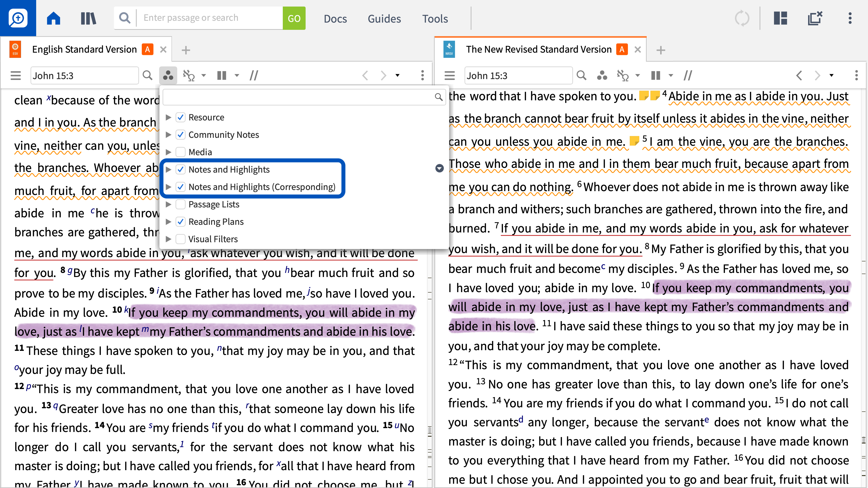Expand Community Notes group

click(168, 135)
